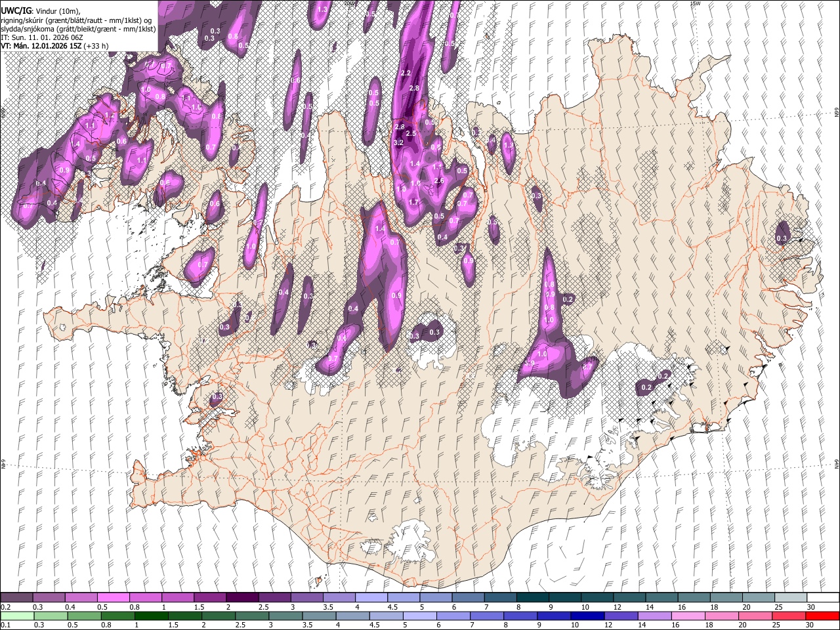Click the 0.1 label in rain legend
The image size is (840, 630).
point(6,625)
